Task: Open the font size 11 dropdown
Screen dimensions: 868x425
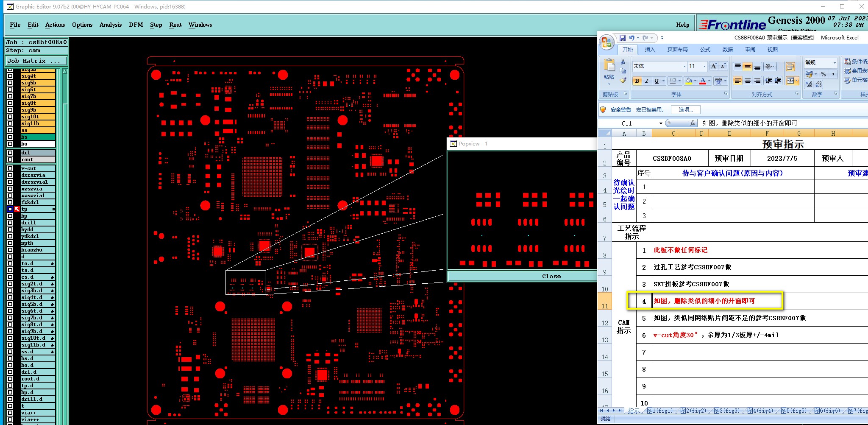Action: (704, 66)
